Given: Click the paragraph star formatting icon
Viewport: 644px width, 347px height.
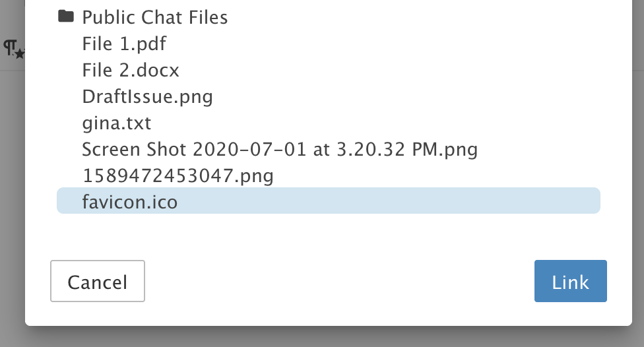Looking at the screenshot, I should pos(13,49).
